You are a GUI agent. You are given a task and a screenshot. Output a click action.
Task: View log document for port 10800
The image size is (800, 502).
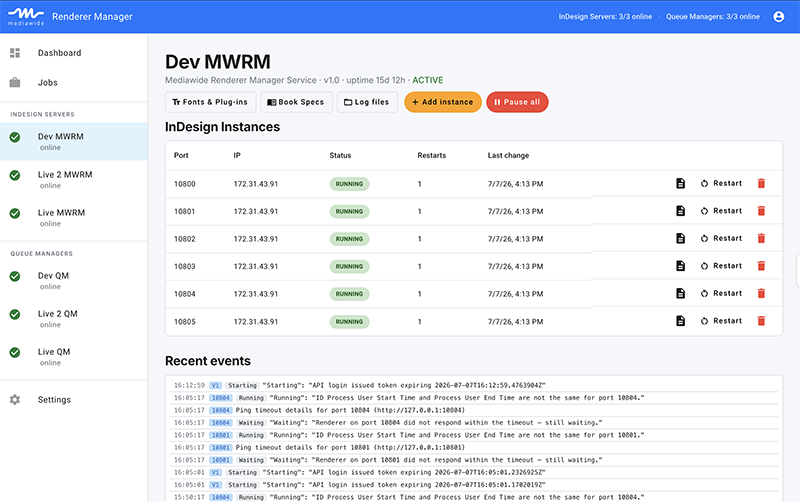(x=681, y=183)
